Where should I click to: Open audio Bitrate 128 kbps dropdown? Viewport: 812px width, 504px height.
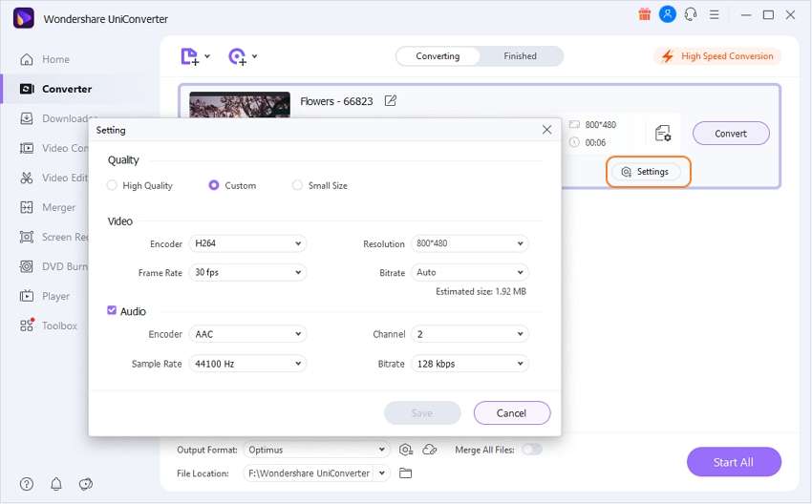(469, 364)
